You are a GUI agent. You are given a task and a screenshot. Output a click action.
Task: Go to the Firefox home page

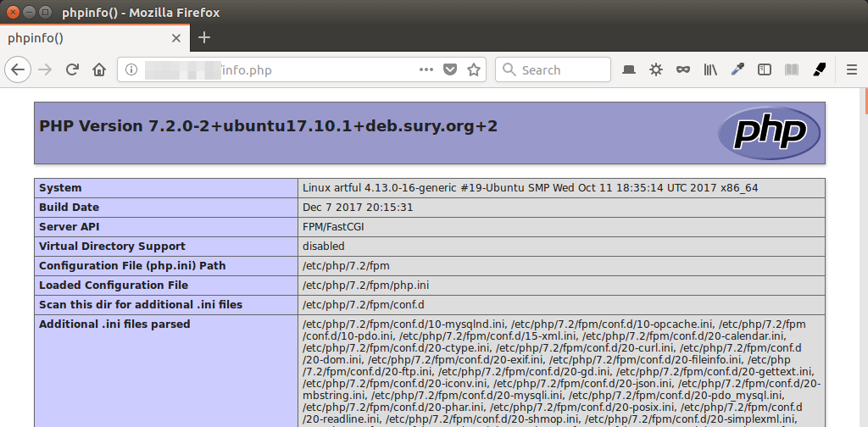pyautogui.click(x=99, y=69)
